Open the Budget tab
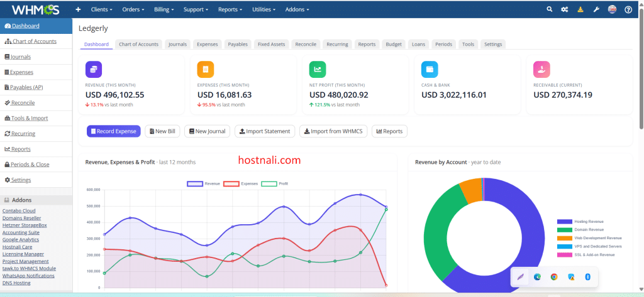Image resolution: width=644 pixels, height=297 pixels. tap(394, 45)
